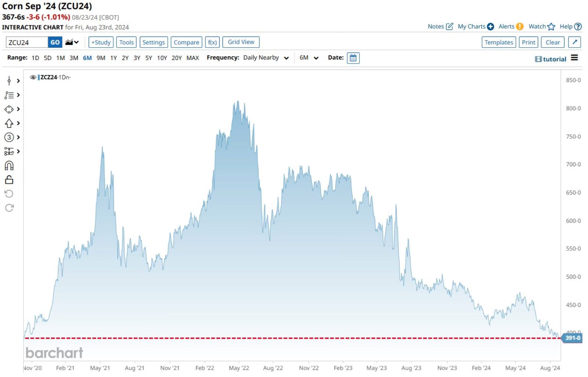Click the May '22 time axis label

click(x=239, y=368)
